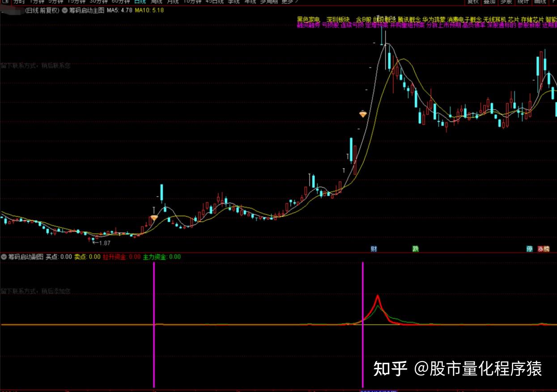The image size is (557, 392).
Task: Switch to the 月线 period tab
Action: (173, 2)
